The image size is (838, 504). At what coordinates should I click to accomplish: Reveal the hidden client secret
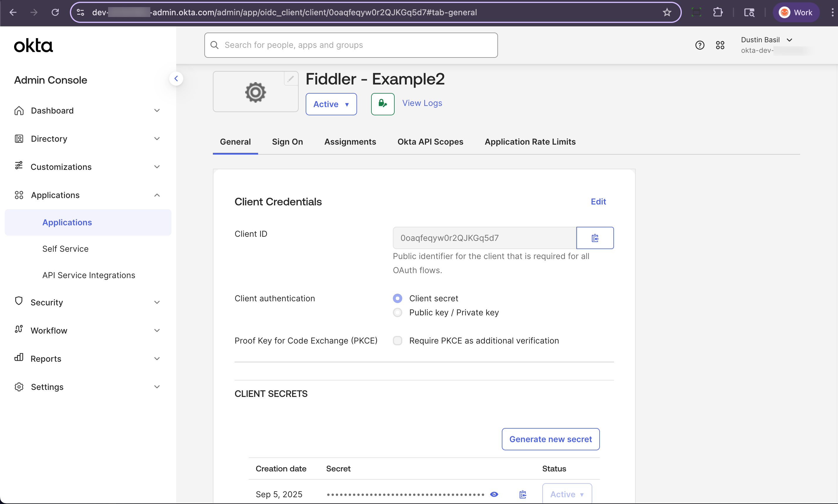point(494,494)
